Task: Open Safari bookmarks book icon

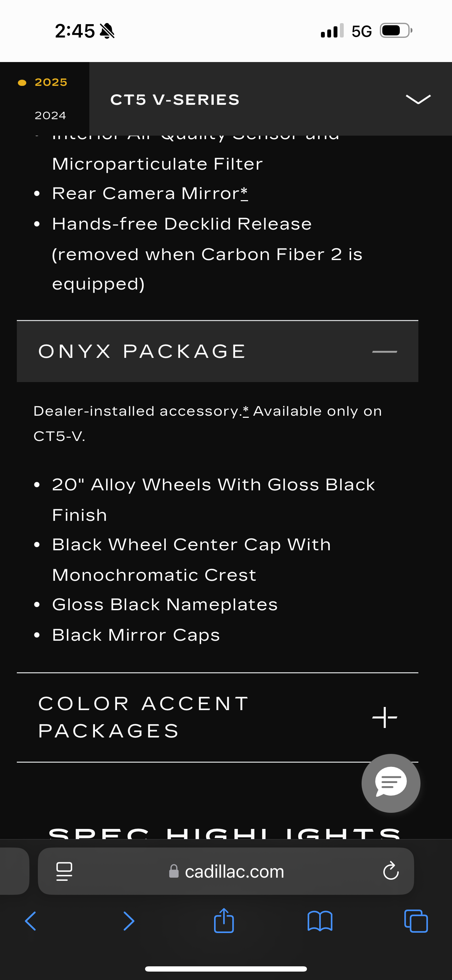Action: coord(320,921)
